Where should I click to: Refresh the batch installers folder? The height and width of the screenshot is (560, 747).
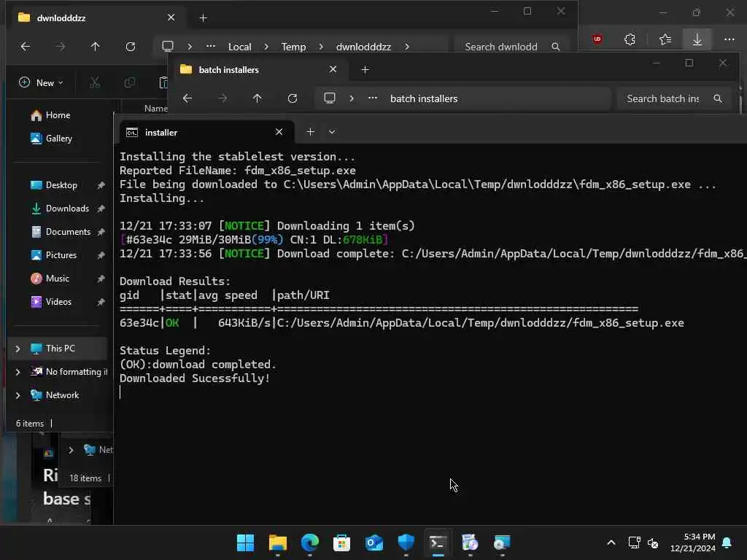pyautogui.click(x=293, y=98)
